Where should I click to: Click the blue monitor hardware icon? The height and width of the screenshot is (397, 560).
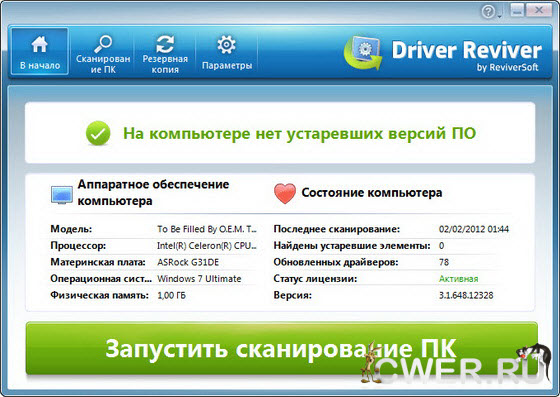(62, 195)
